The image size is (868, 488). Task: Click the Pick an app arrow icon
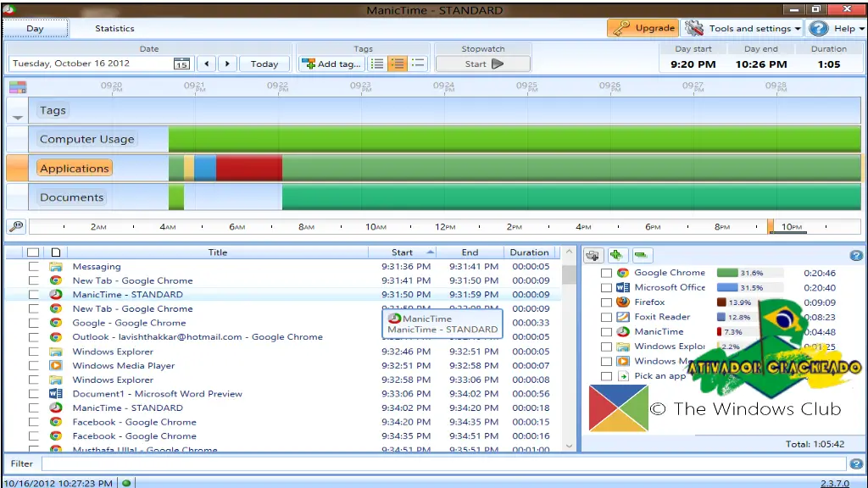tap(623, 375)
